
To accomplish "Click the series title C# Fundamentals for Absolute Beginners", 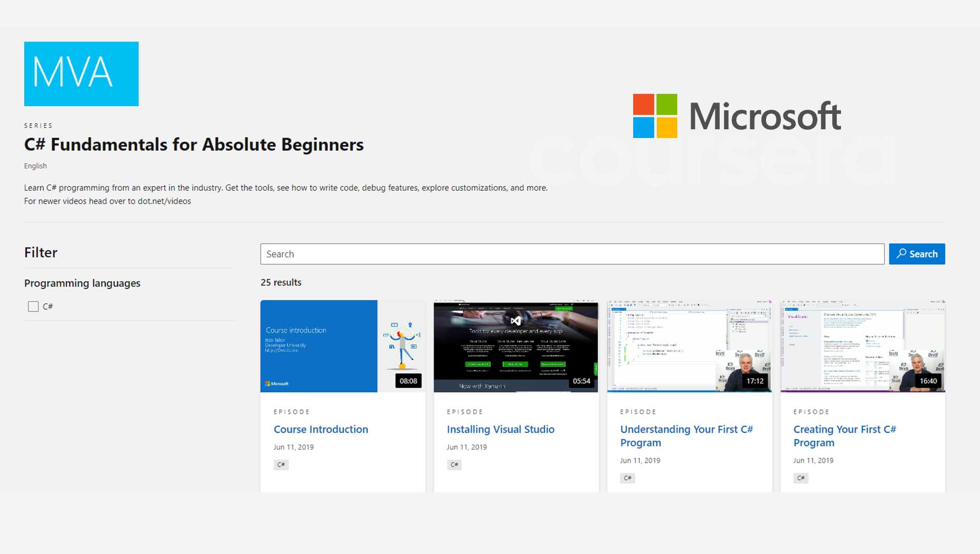I will tap(193, 145).
